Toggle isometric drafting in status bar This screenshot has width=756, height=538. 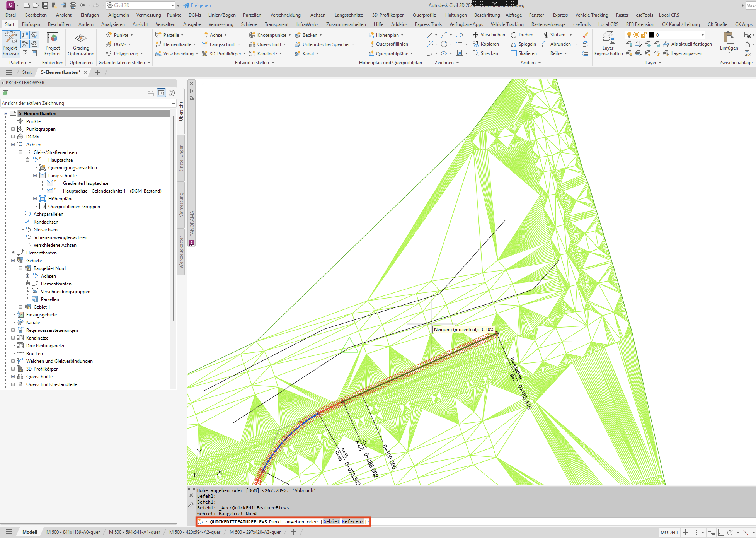click(x=746, y=533)
